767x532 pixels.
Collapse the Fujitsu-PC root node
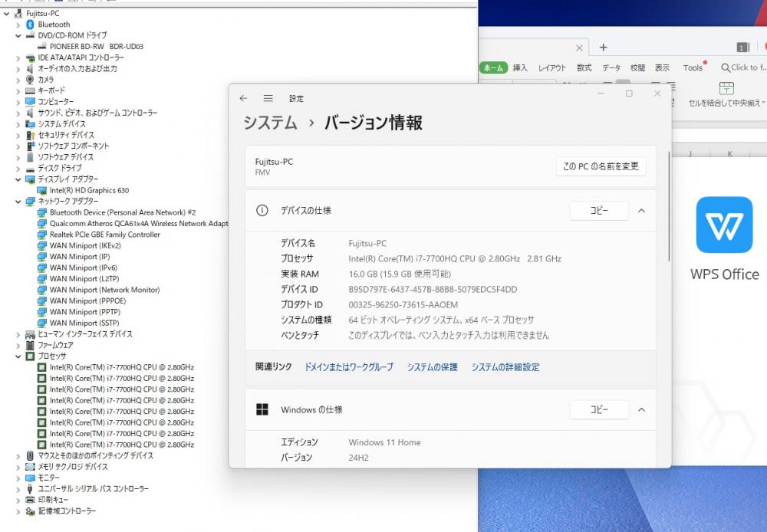[6, 14]
